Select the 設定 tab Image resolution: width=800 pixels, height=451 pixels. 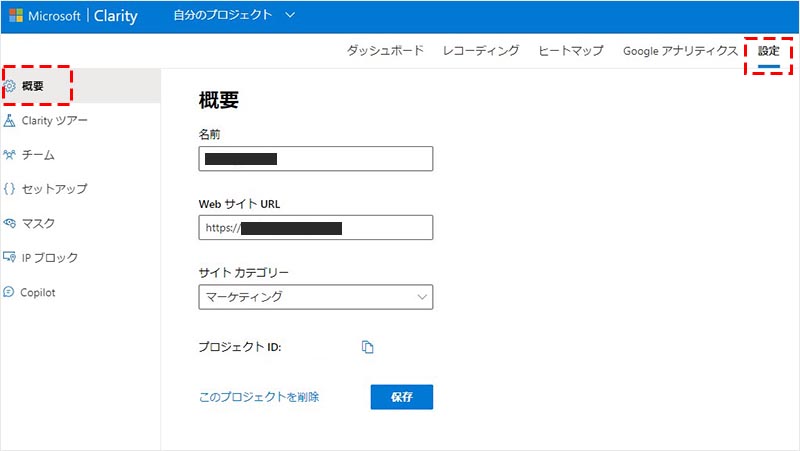coord(768,50)
